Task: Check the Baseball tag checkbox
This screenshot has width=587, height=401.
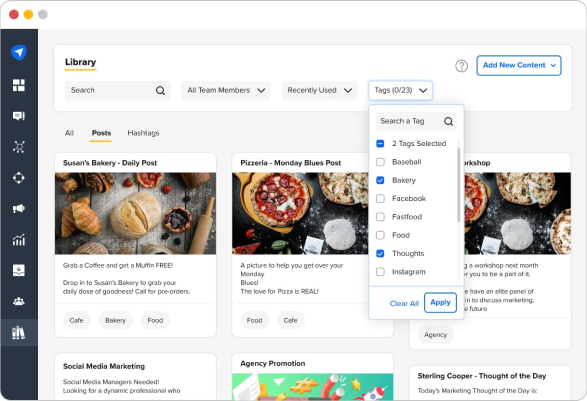Action: [380, 162]
